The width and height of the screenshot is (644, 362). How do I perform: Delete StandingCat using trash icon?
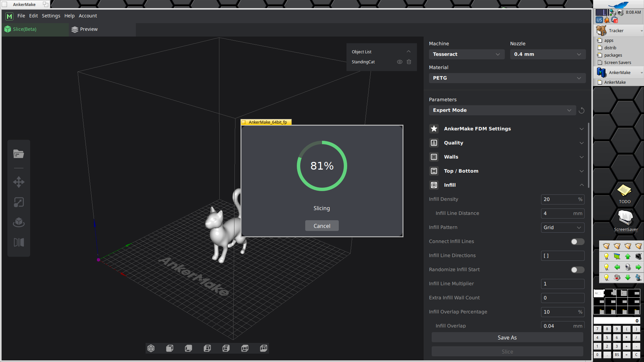409,62
